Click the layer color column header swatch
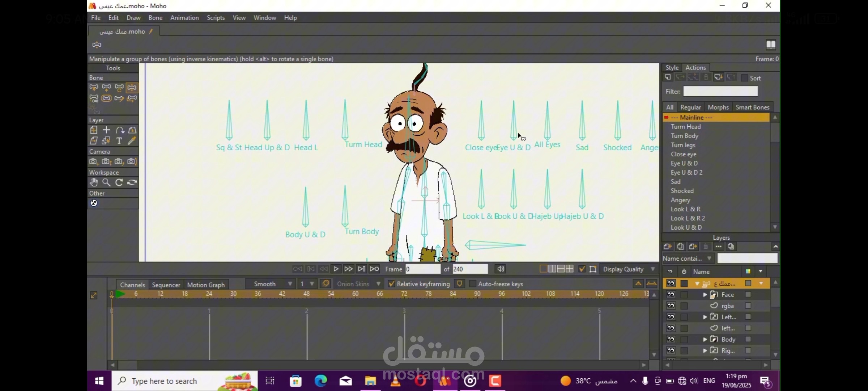This screenshot has height=391, width=868. tap(748, 271)
